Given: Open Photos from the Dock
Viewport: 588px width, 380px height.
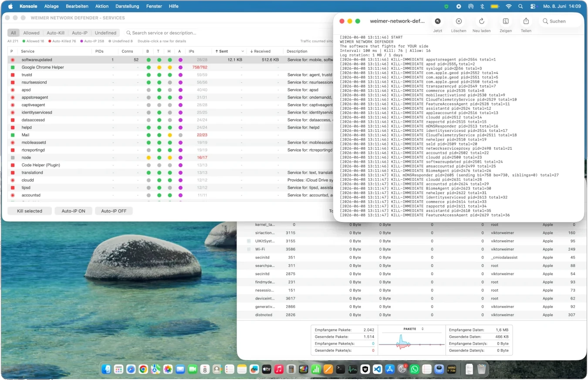Looking at the screenshot, I should 168,369.
